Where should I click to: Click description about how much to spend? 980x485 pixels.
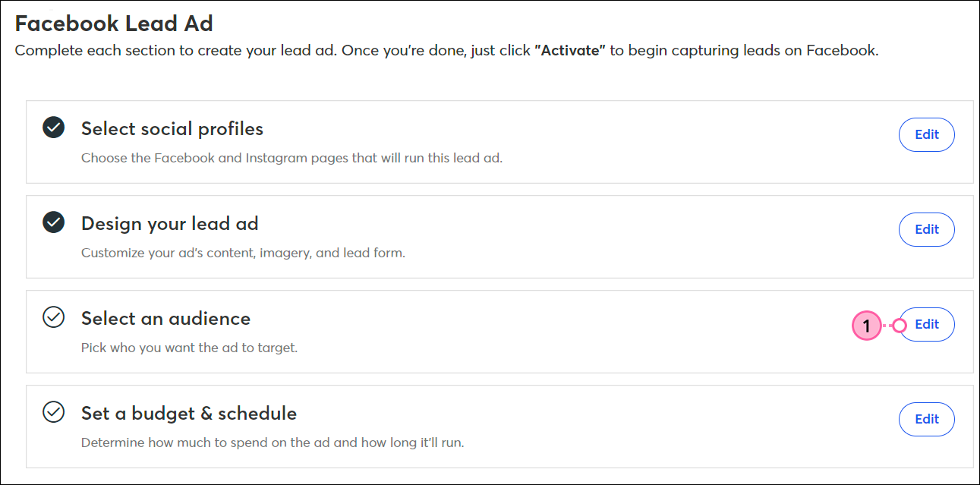(x=273, y=442)
